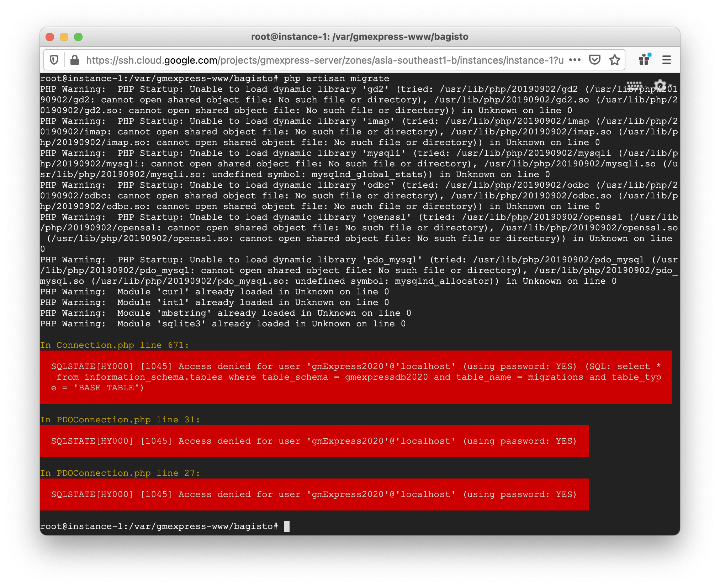Click "Module 'curl' already loaded" warning line
This screenshot has height=588, width=720.
tap(215, 292)
